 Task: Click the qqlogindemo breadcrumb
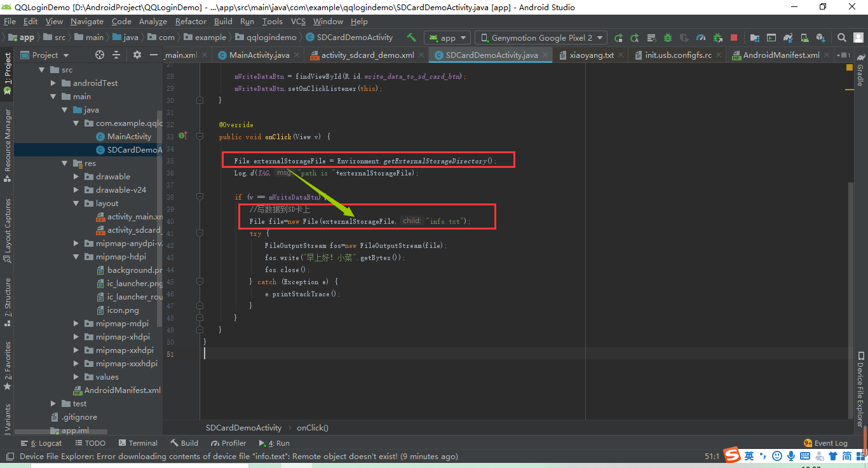point(271,38)
